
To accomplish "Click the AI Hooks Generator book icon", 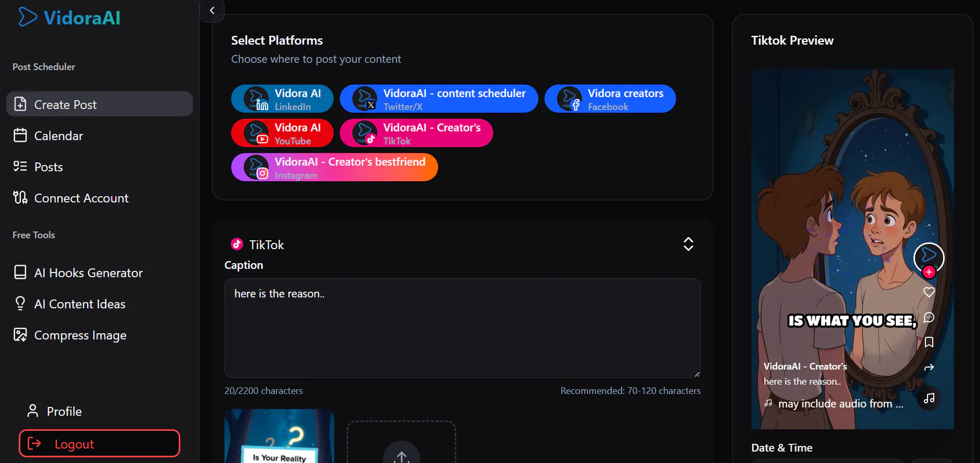I will 20,273.
